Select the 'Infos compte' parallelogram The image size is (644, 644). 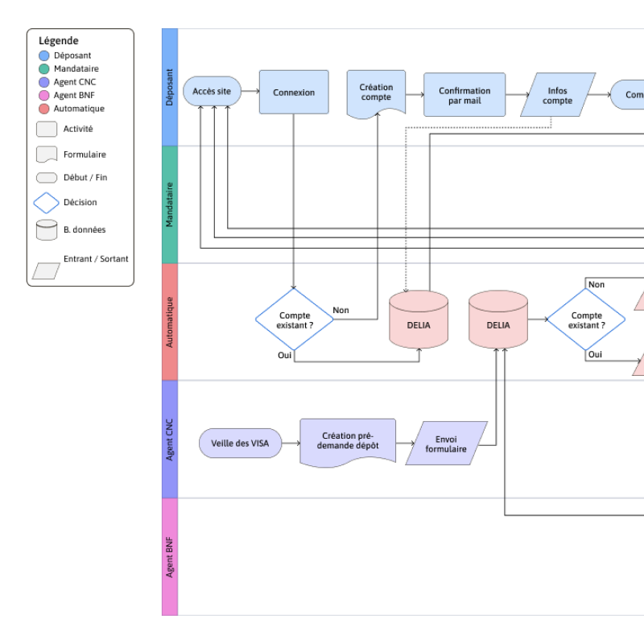[x=558, y=95]
